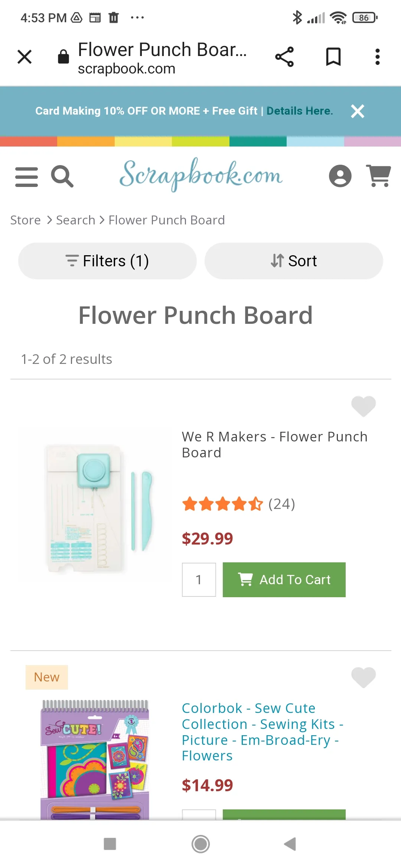Favorite the We R Makers Flower Punch Board

[363, 406]
